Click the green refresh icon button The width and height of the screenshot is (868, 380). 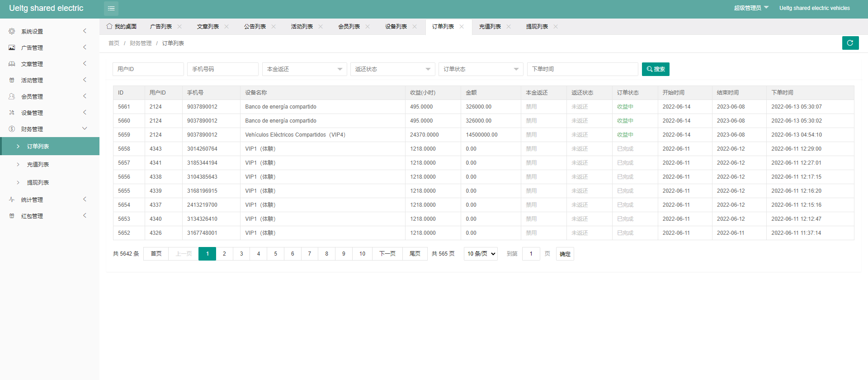(850, 43)
